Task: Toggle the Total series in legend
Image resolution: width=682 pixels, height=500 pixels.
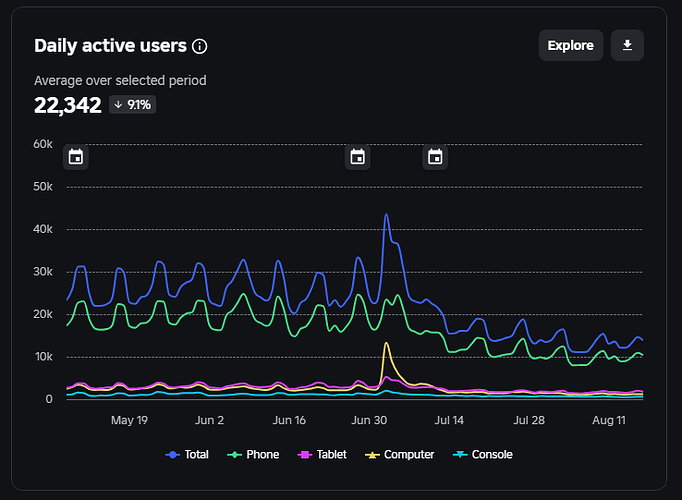Action: (187, 454)
